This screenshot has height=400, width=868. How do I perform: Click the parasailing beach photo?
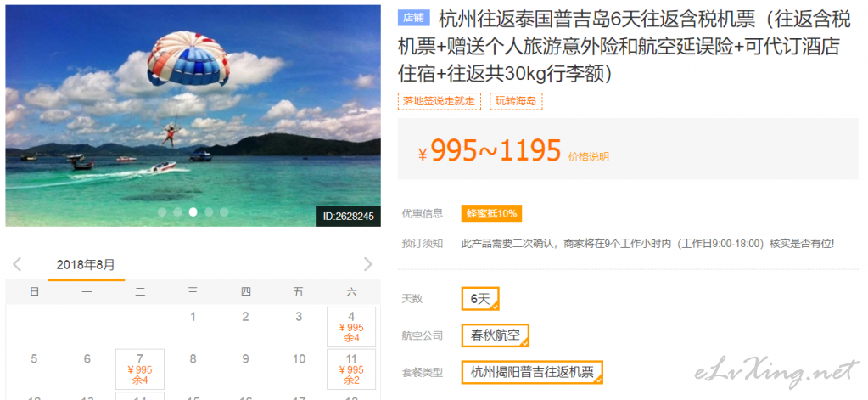click(193, 115)
